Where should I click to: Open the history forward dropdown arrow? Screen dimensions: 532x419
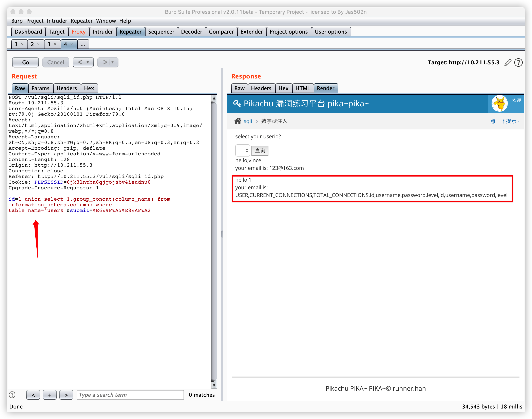pyautogui.click(x=113, y=62)
